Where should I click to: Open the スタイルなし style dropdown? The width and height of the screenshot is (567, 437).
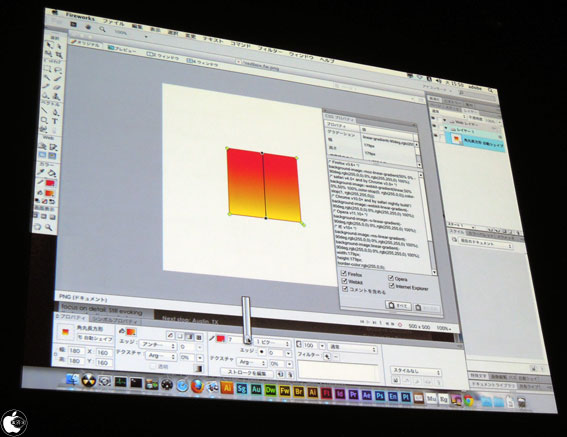click(416, 371)
